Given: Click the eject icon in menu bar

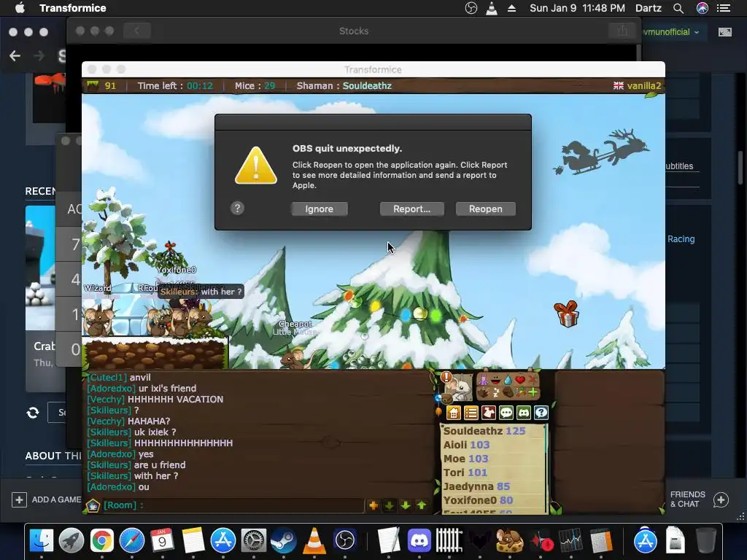Looking at the screenshot, I should tap(511, 8).
